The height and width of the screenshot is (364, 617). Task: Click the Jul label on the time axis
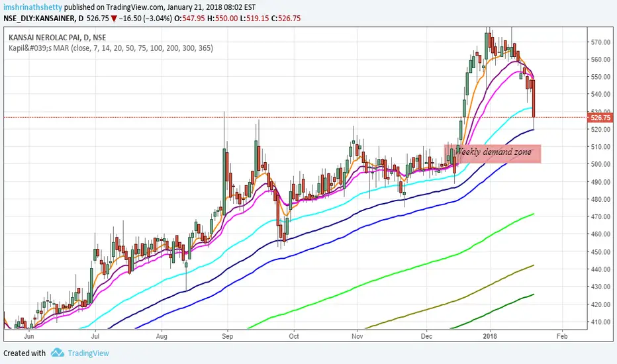tap(95, 336)
